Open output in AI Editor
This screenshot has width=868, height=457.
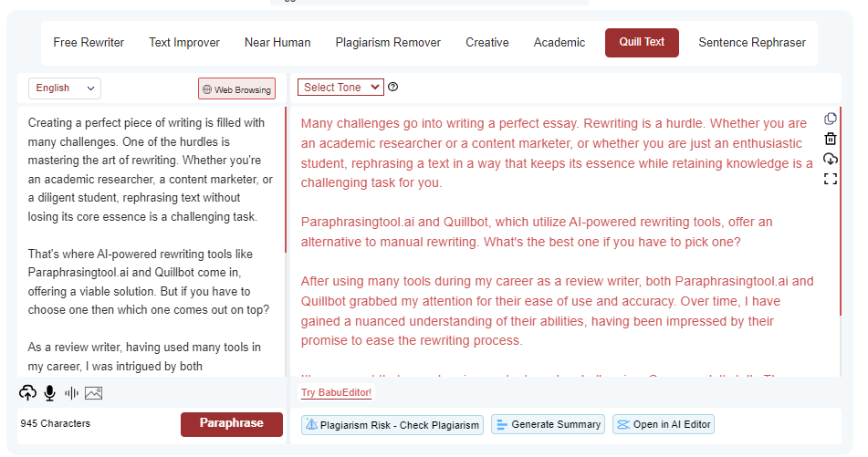click(x=664, y=424)
